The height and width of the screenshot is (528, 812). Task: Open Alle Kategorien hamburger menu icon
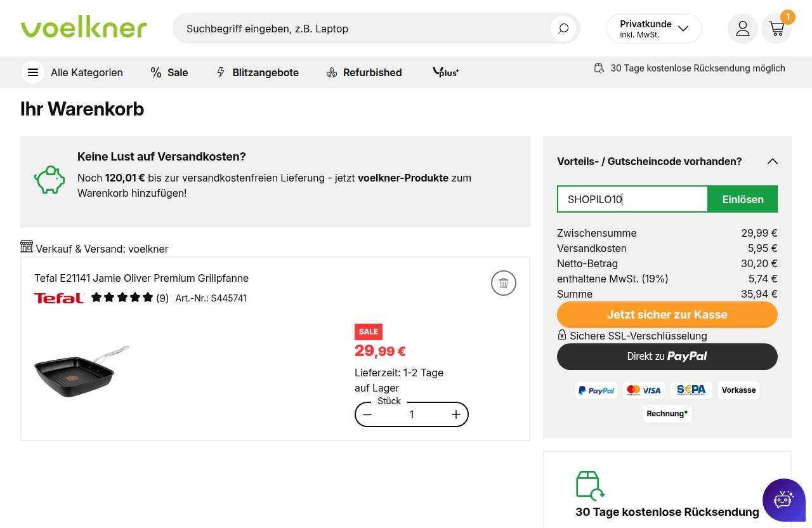coord(33,72)
